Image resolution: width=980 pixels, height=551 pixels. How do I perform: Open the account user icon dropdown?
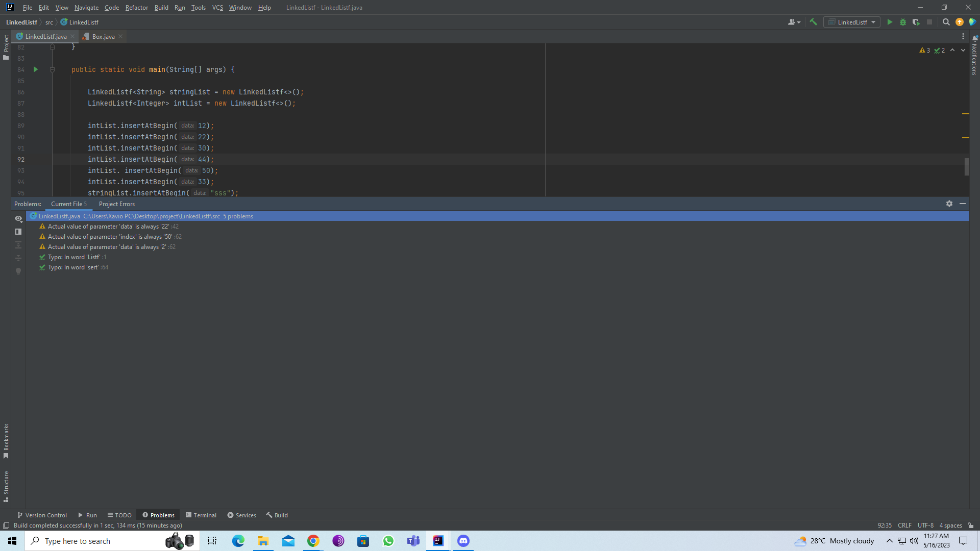coord(794,22)
